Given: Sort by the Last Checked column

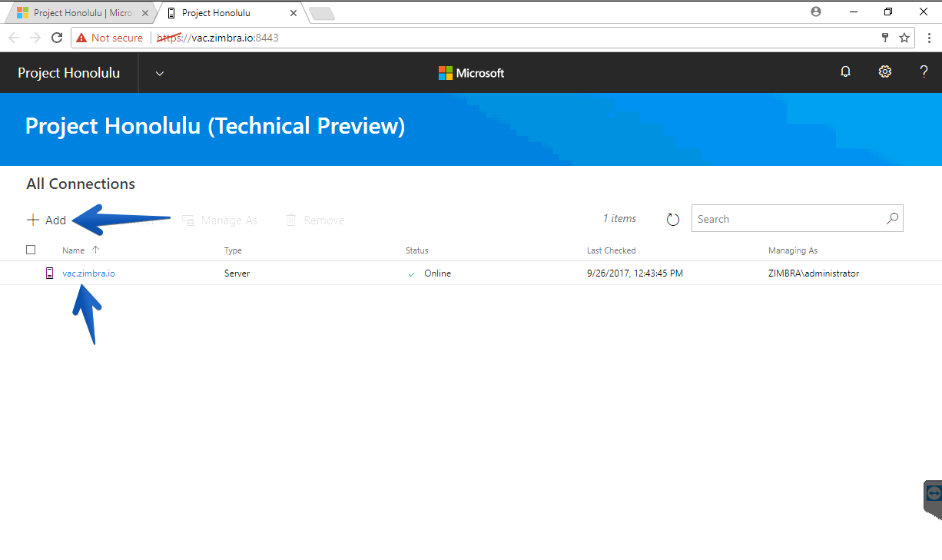Looking at the screenshot, I should [x=612, y=250].
